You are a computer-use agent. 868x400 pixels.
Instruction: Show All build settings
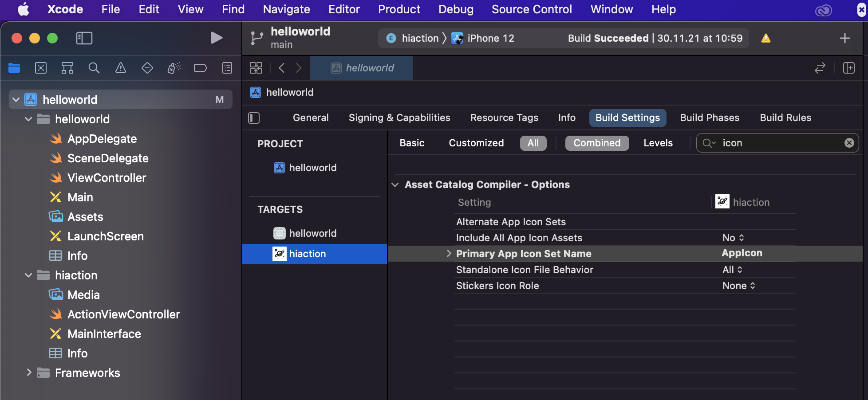[533, 143]
